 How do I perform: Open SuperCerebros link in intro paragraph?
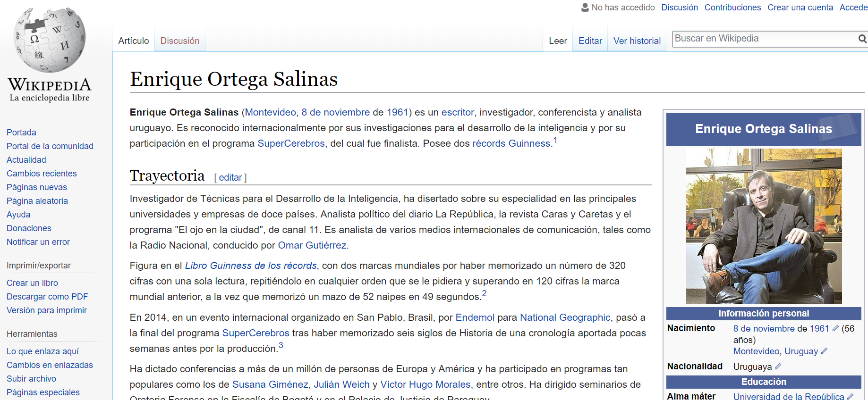pyautogui.click(x=291, y=143)
